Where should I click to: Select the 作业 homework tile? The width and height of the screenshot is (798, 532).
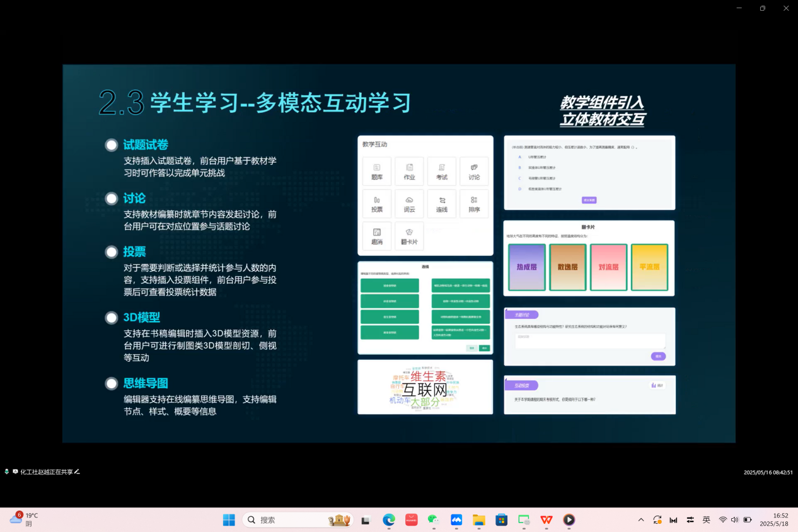tap(409, 171)
